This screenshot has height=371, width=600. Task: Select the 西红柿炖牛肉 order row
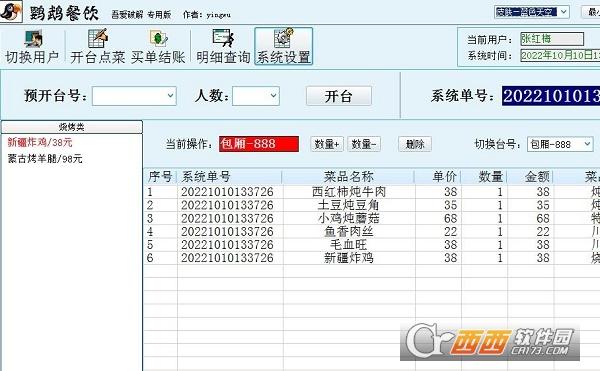[372, 192]
